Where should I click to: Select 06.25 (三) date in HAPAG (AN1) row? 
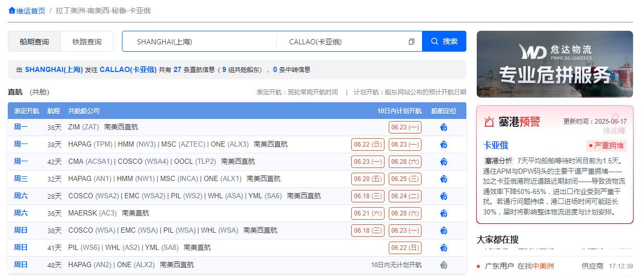[x=405, y=179]
